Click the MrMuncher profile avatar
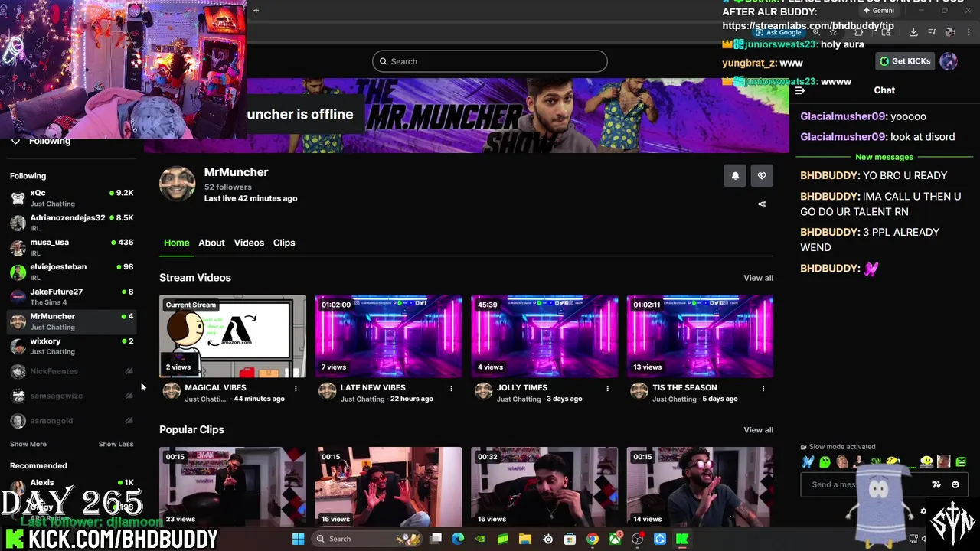980x551 pixels. [x=177, y=184]
